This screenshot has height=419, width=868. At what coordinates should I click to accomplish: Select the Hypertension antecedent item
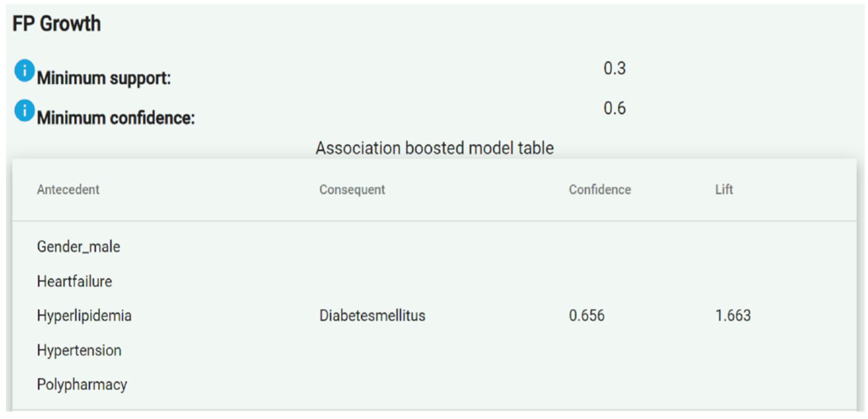coord(79,350)
